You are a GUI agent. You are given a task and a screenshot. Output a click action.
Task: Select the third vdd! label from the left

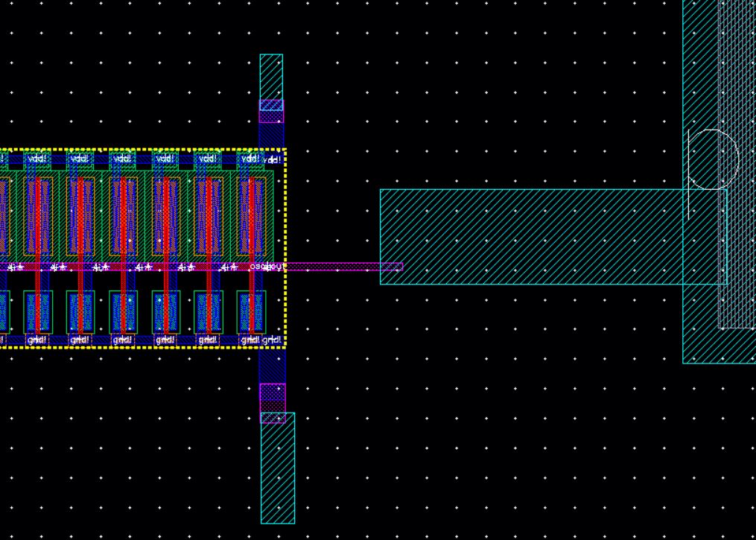(x=121, y=159)
